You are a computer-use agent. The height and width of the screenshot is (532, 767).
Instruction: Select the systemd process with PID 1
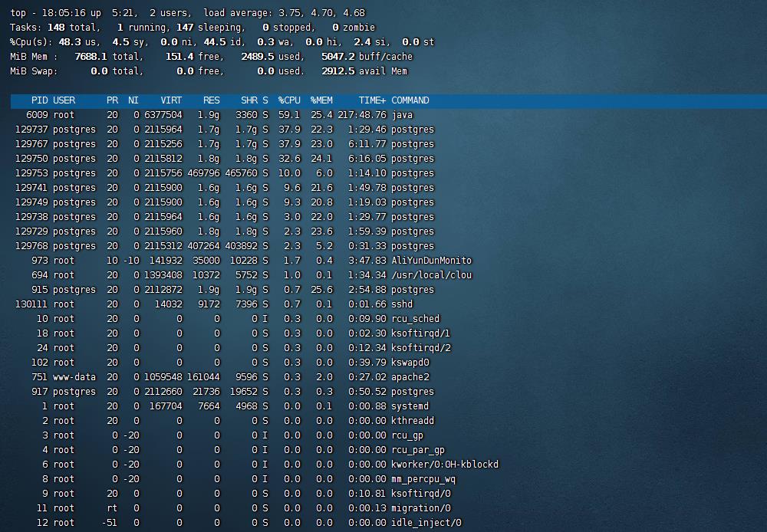click(410, 406)
